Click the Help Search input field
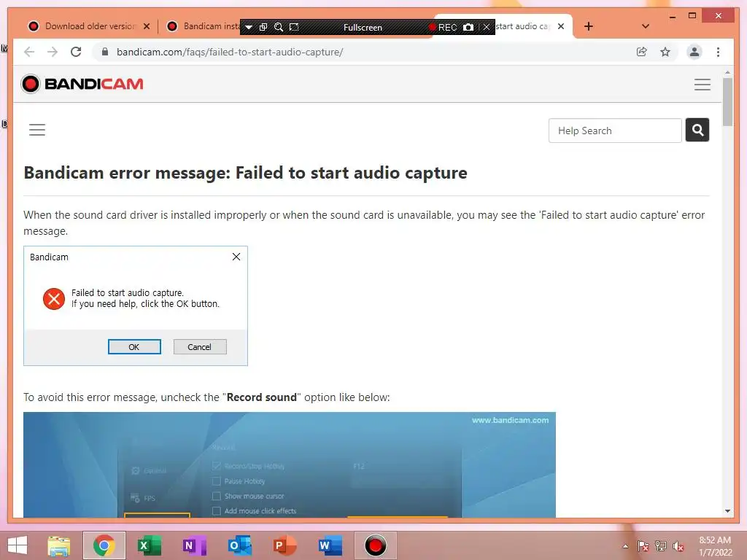The height and width of the screenshot is (560, 747). 615,131
